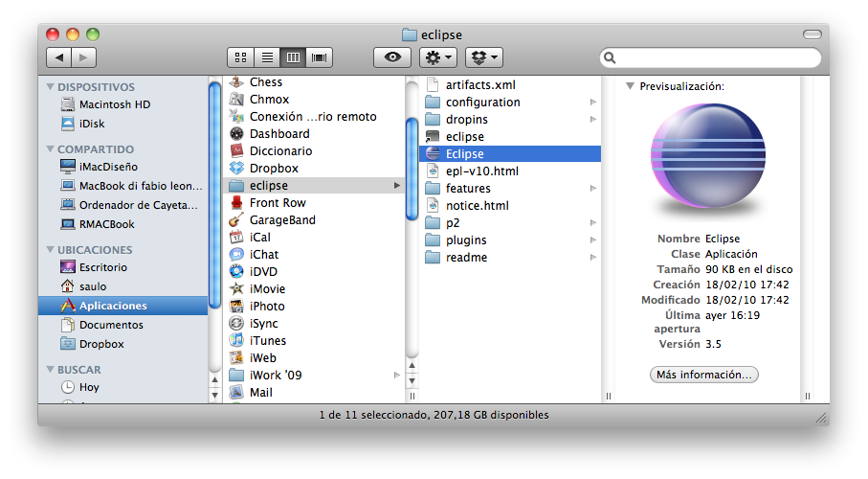Image resolution: width=868 pixels, height=479 pixels.
Task: Switch to icon view
Action: 241,57
